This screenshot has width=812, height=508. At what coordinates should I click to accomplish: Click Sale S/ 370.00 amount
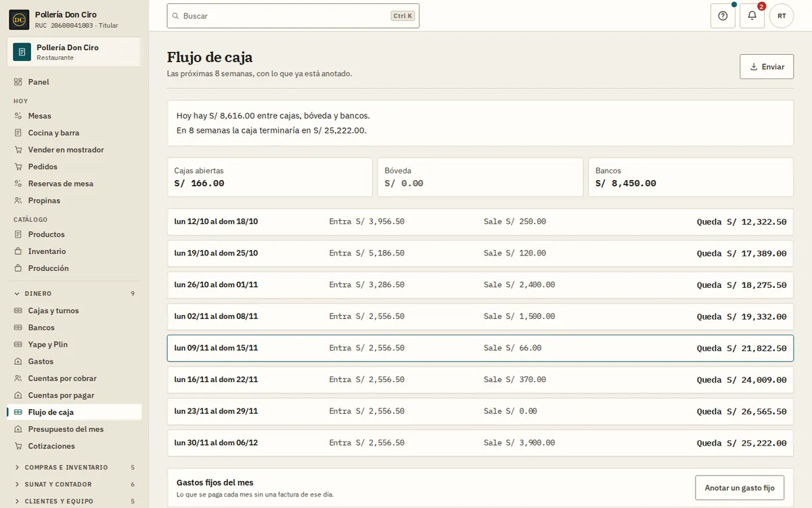pyautogui.click(x=514, y=380)
